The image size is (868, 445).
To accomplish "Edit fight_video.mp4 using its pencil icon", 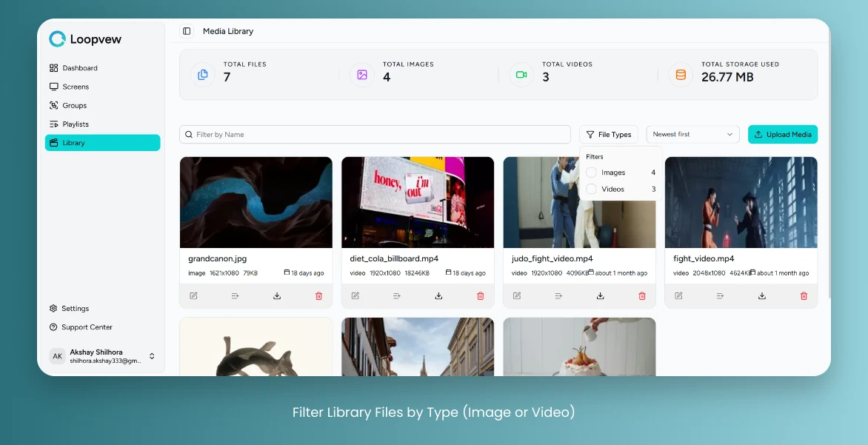I will [678, 295].
